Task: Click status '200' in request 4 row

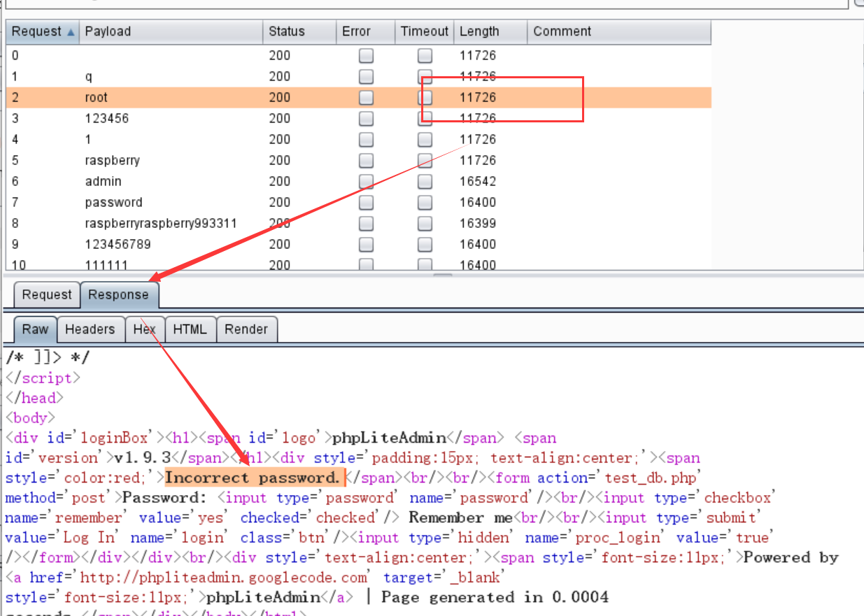Action: pos(280,140)
